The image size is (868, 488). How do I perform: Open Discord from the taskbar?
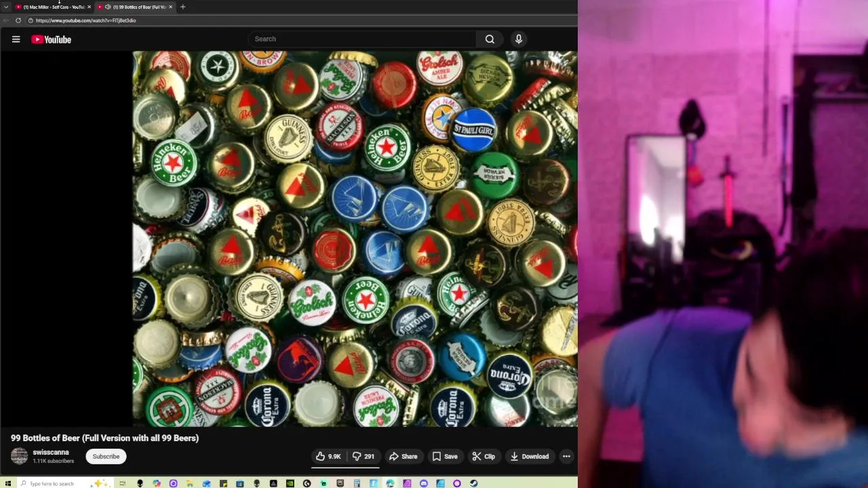click(x=423, y=483)
